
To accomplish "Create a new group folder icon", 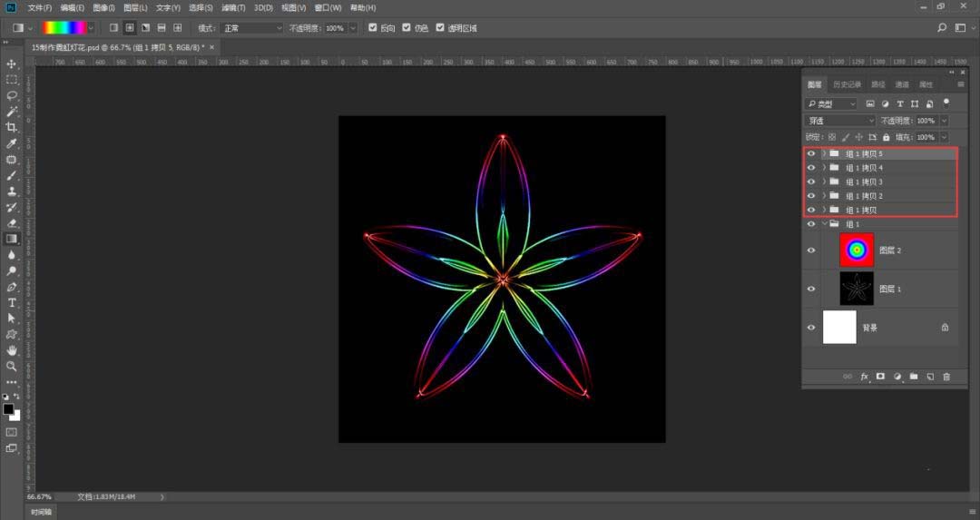I will [914, 377].
